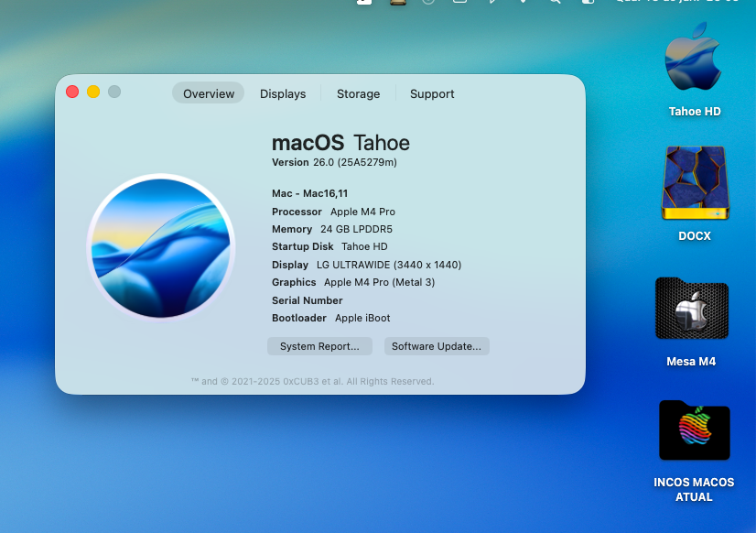
Task: Select the Overview tab
Action: [209, 93]
